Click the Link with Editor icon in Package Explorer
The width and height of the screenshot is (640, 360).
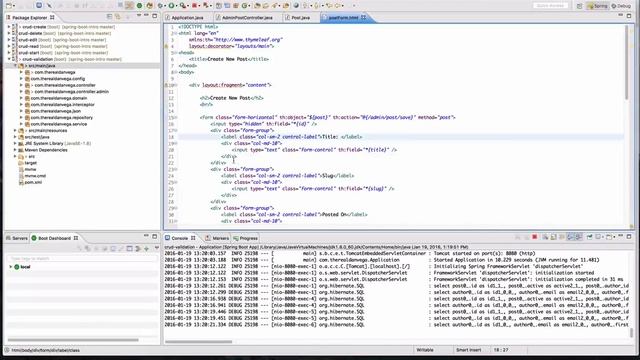118,17
